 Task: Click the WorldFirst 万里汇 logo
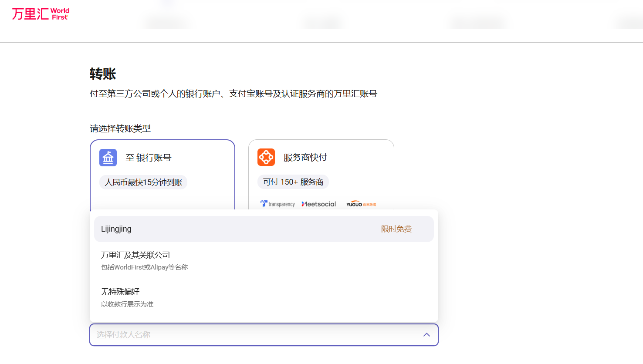(x=41, y=14)
